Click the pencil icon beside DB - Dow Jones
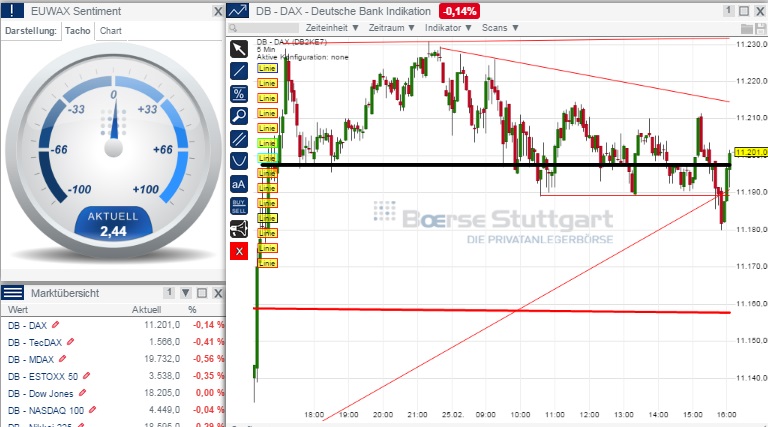This screenshot has width=768, height=427. tap(82, 393)
